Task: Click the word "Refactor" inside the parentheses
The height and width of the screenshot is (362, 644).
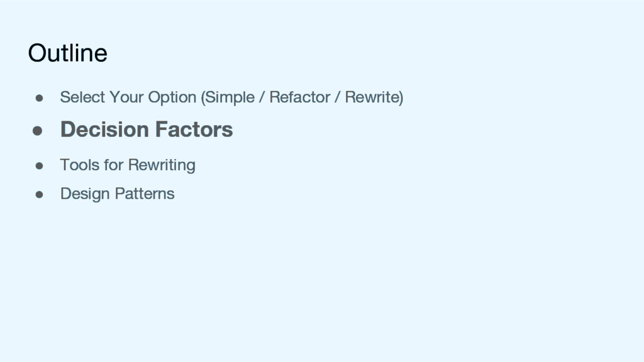Action: (299, 97)
